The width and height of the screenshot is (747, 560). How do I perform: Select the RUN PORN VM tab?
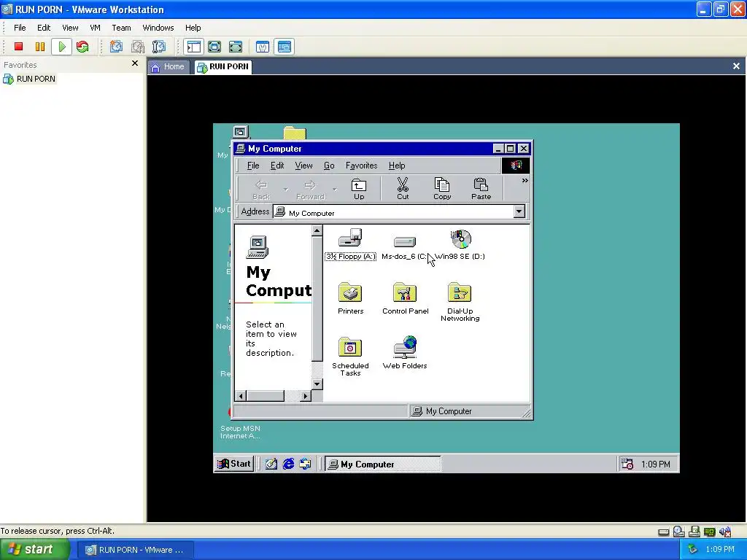click(223, 66)
